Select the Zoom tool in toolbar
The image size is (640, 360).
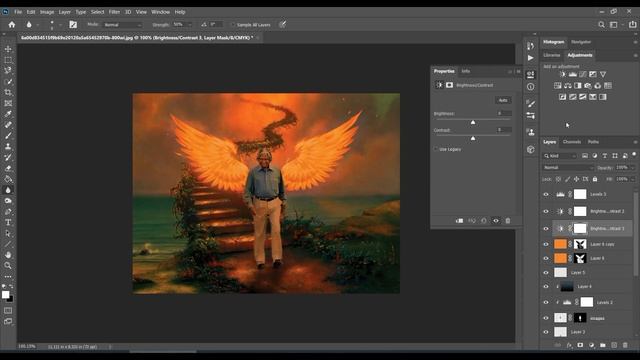pos(8,266)
